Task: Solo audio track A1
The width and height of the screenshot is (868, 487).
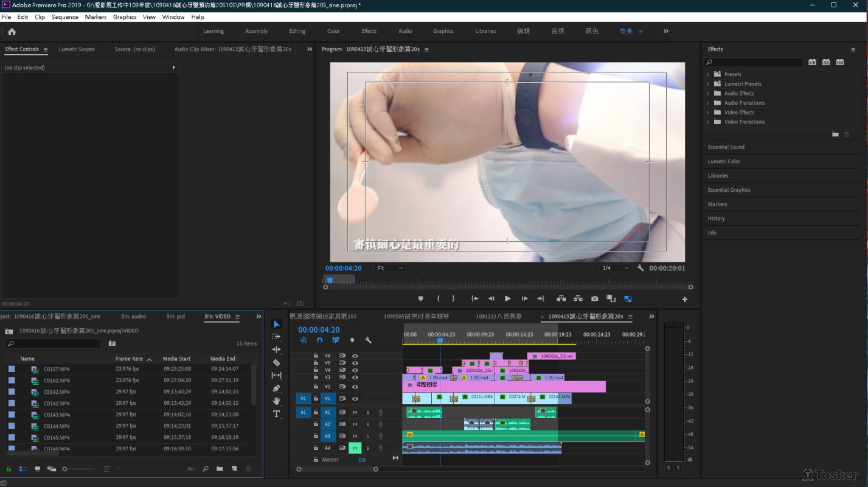Action: point(367,413)
